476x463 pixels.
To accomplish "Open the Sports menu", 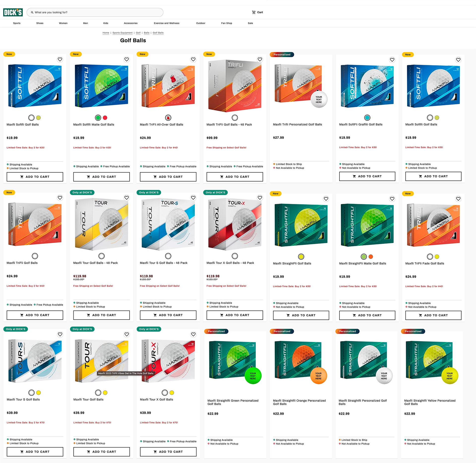I will tap(17, 23).
